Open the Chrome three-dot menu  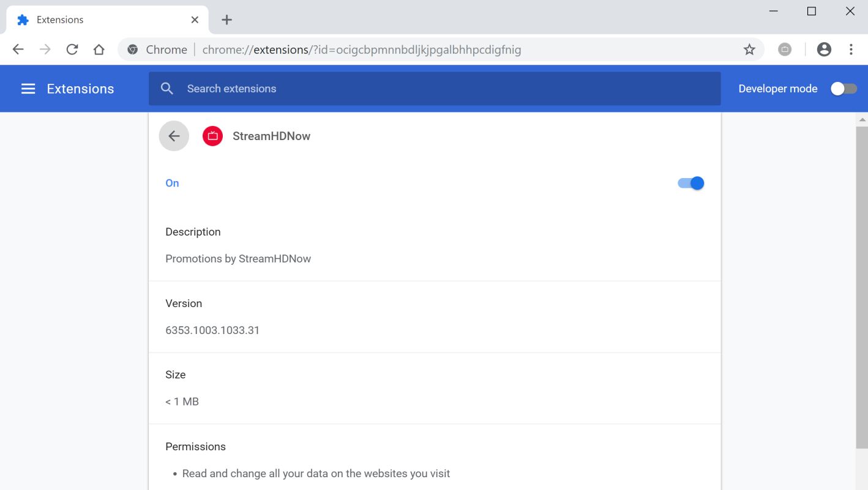851,50
